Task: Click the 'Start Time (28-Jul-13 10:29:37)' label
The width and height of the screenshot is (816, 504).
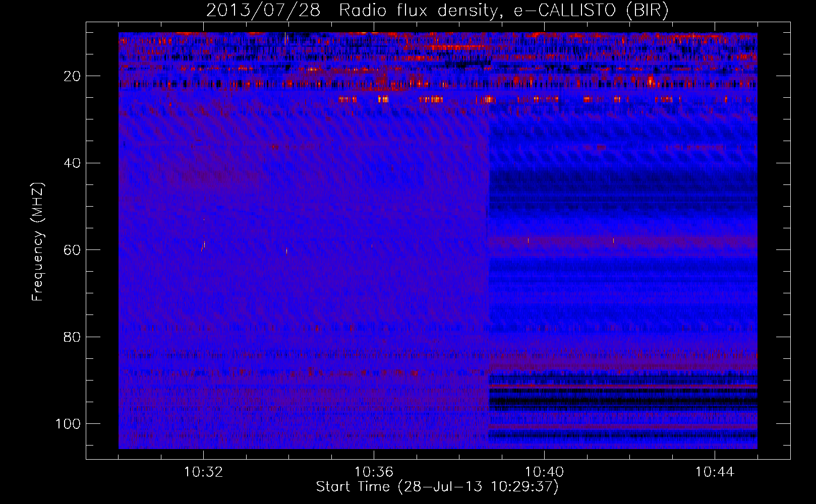Action: [x=437, y=487]
